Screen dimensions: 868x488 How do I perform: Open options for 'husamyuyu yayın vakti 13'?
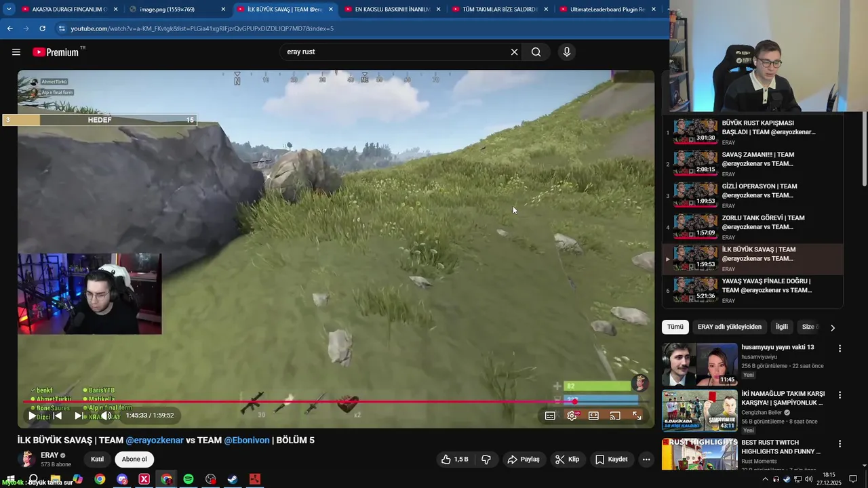(840, 348)
